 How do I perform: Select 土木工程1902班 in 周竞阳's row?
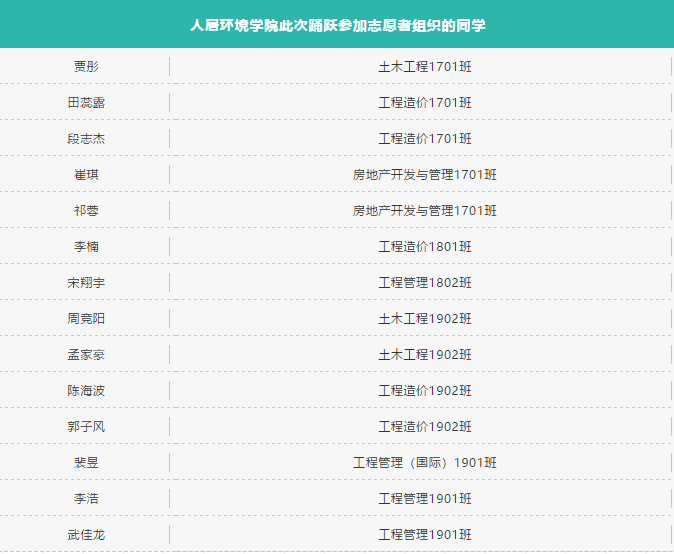(425, 318)
